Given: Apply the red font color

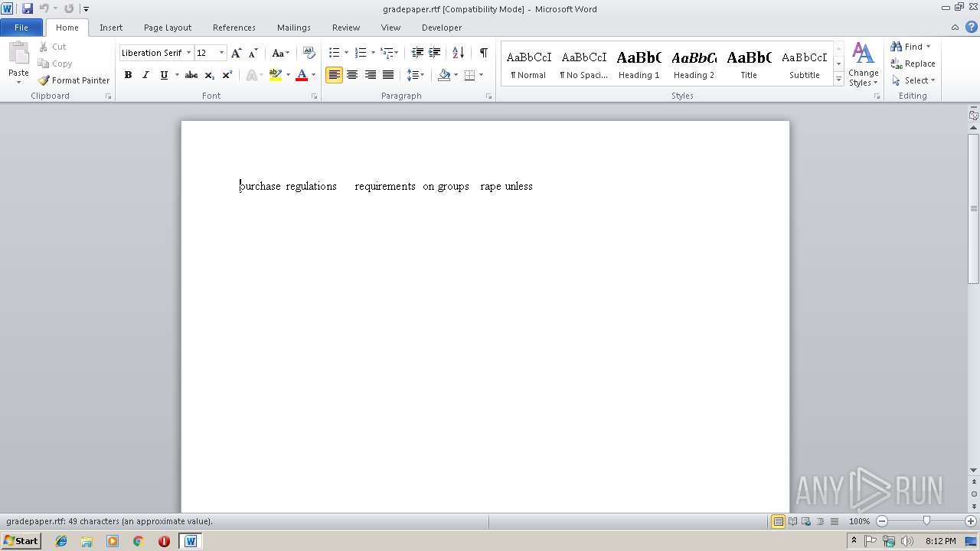Looking at the screenshot, I should [x=302, y=75].
